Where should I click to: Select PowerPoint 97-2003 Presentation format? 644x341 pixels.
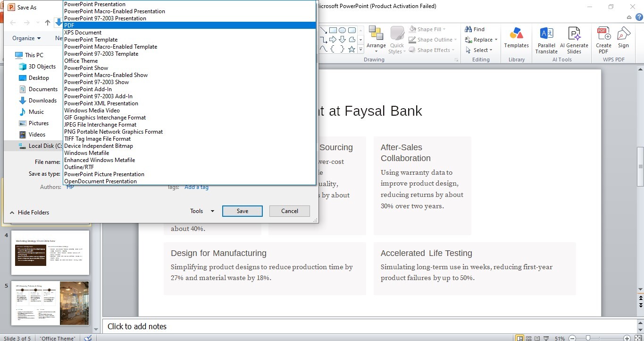[190, 18]
